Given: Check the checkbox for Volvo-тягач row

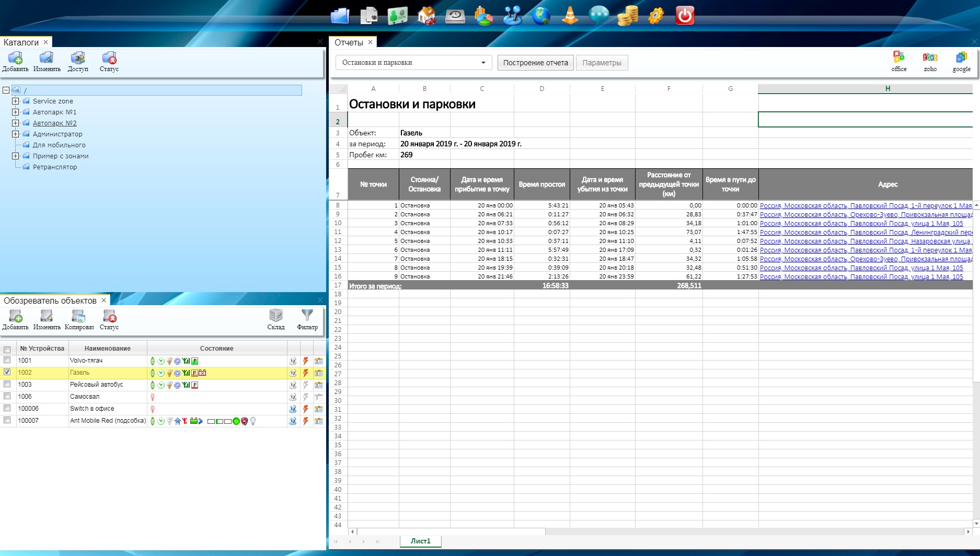Looking at the screenshot, I should [x=7, y=360].
